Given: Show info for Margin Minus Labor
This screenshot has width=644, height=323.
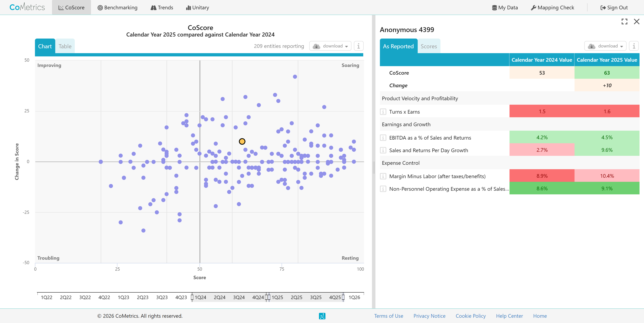Looking at the screenshot, I should [x=383, y=176].
